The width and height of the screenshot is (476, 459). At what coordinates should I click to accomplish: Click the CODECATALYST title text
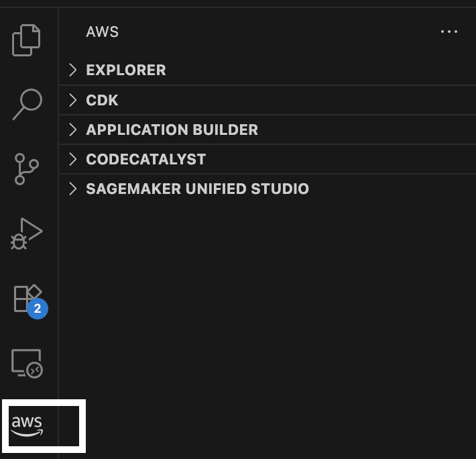click(145, 159)
